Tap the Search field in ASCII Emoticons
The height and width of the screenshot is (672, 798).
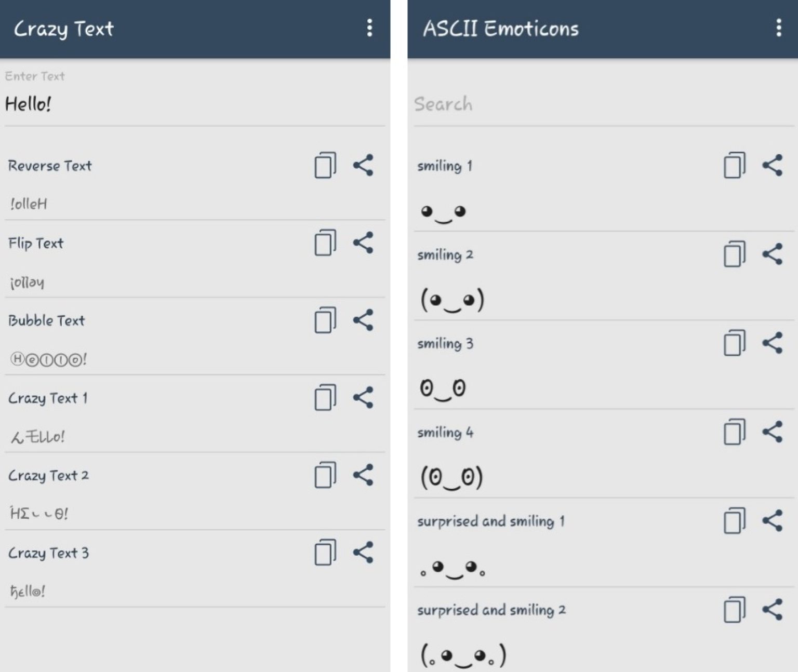point(571,104)
